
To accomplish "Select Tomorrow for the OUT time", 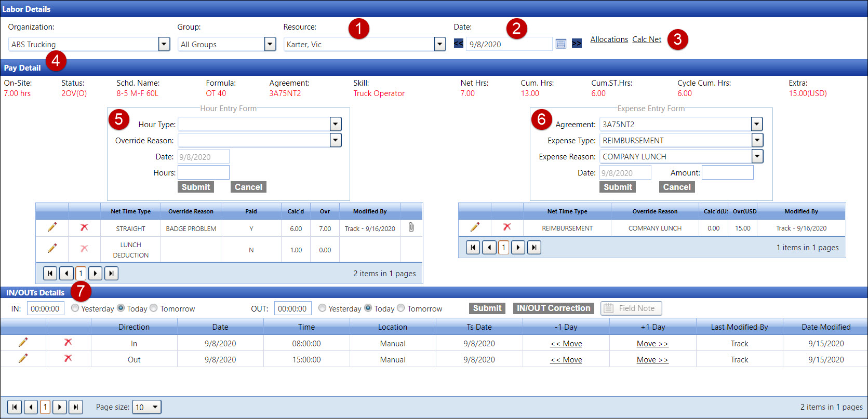I will tap(401, 308).
